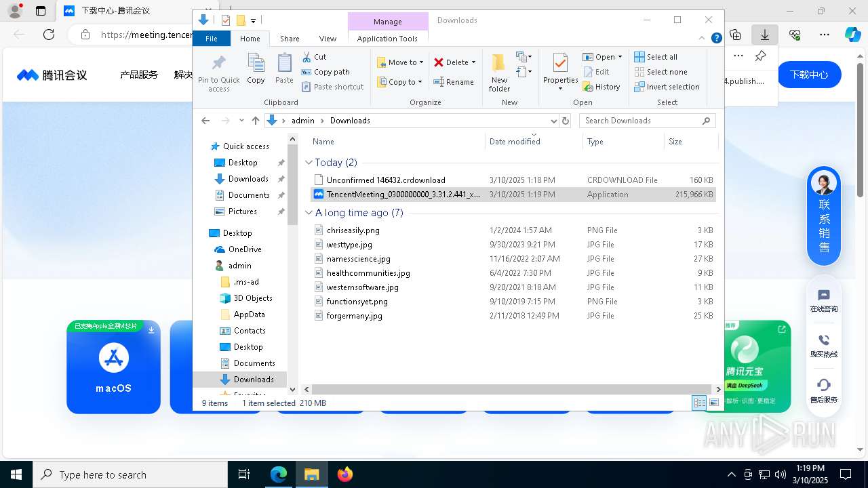Click the horizontal scrollbar in file list

click(x=512, y=390)
